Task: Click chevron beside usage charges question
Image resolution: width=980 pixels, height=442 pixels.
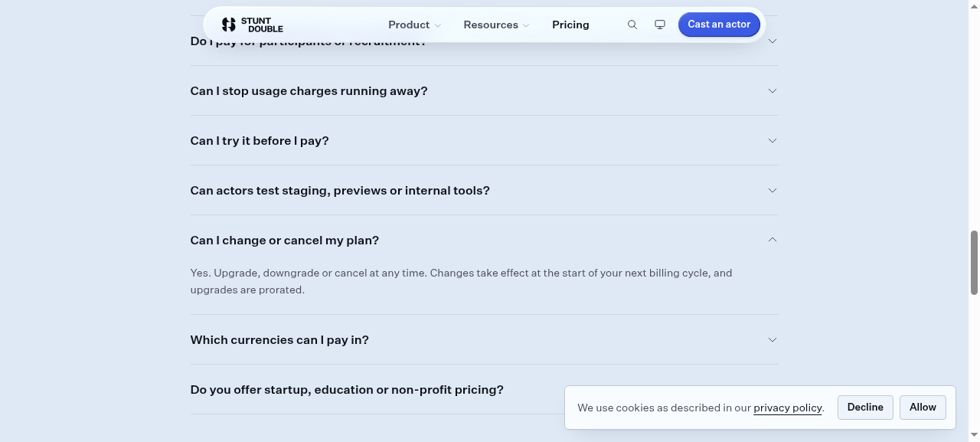Action: pos(773,90)
